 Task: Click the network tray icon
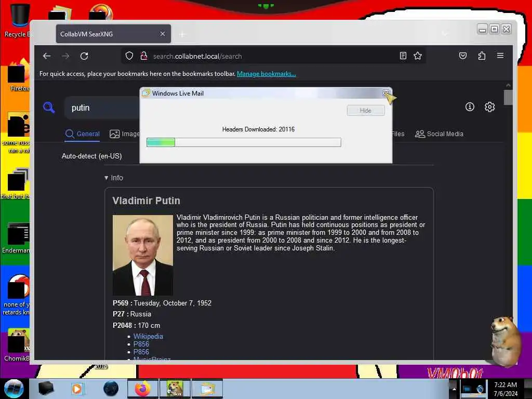click(x=467, y=389)
